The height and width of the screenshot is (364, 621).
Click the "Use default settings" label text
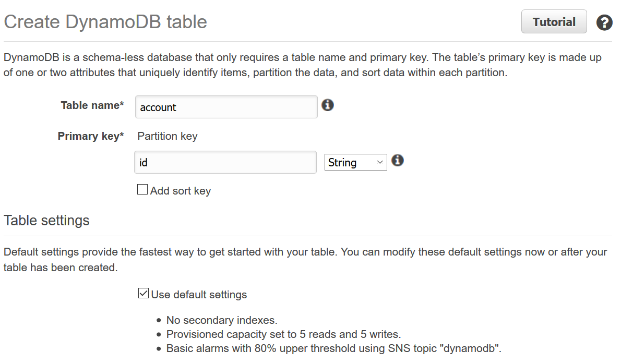pos(199,295)
